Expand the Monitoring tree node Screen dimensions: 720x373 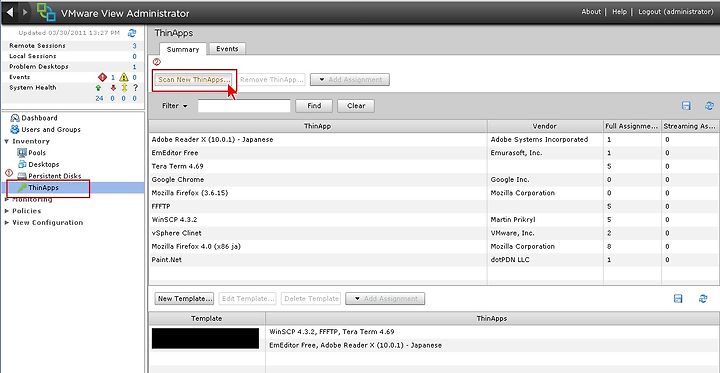6,199
